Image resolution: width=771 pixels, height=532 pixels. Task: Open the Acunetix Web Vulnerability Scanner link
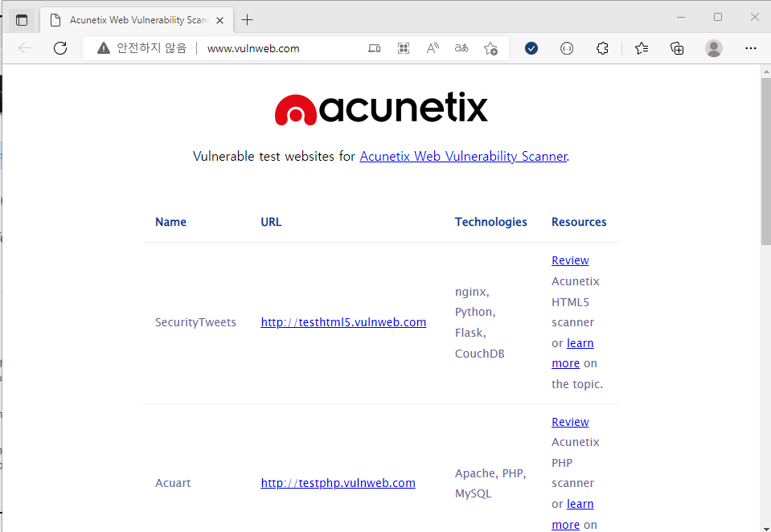point(463,157)
